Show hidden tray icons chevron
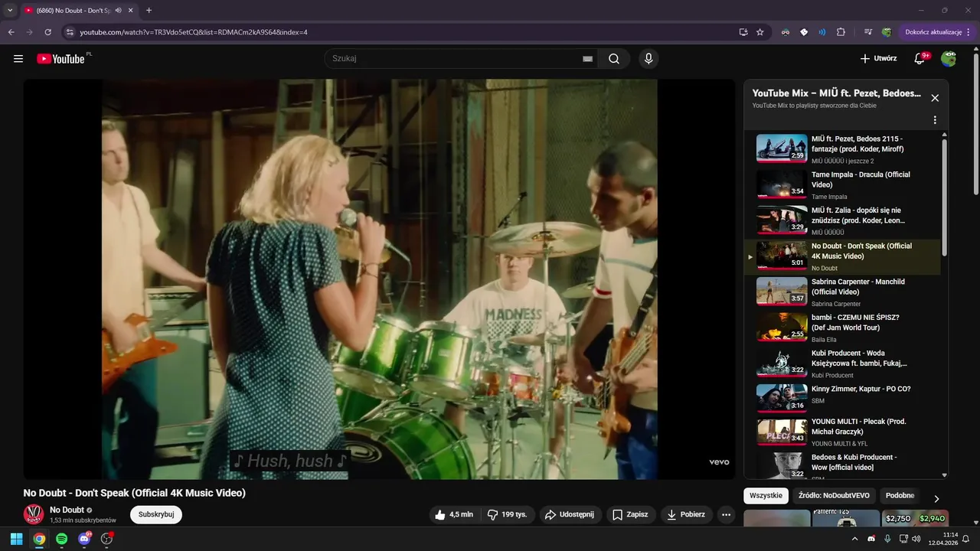This screenshot has height=551, width=980. (855, 539)
